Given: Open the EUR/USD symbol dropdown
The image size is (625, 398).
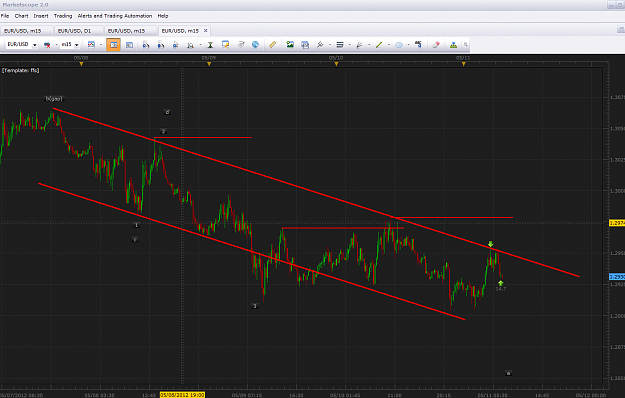Looking at the screenshot, I should click(35, 45).
